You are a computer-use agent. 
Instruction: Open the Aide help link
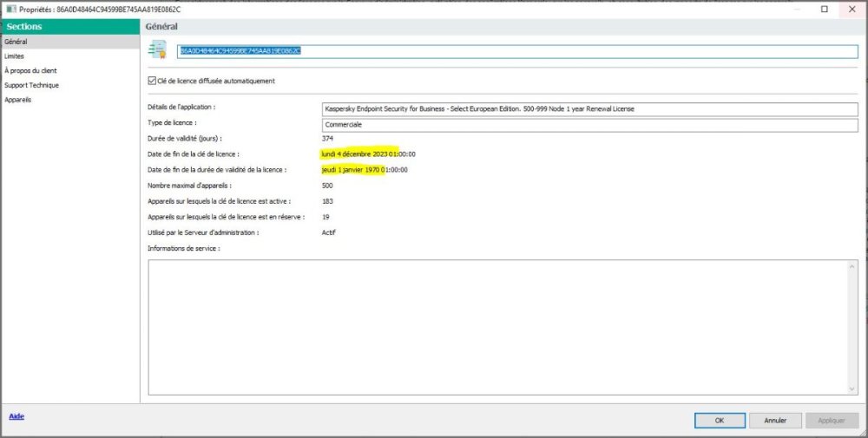coord(16,416)
